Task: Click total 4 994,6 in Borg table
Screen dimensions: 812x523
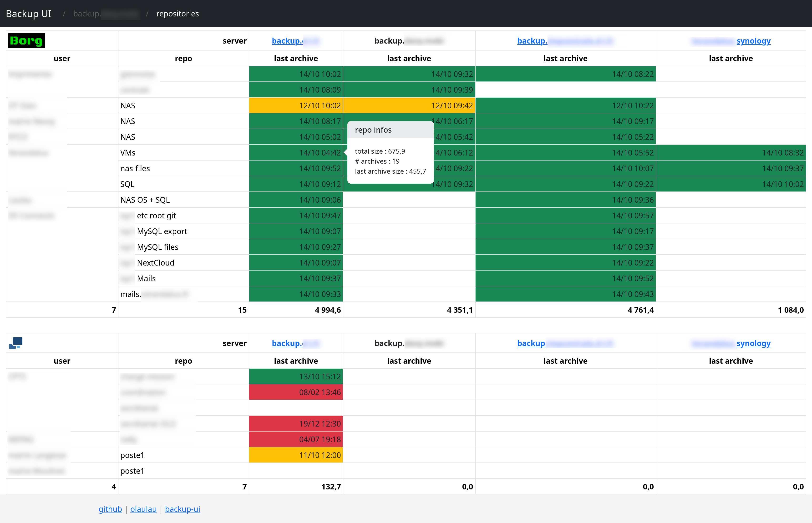Action: click(328, 310)
